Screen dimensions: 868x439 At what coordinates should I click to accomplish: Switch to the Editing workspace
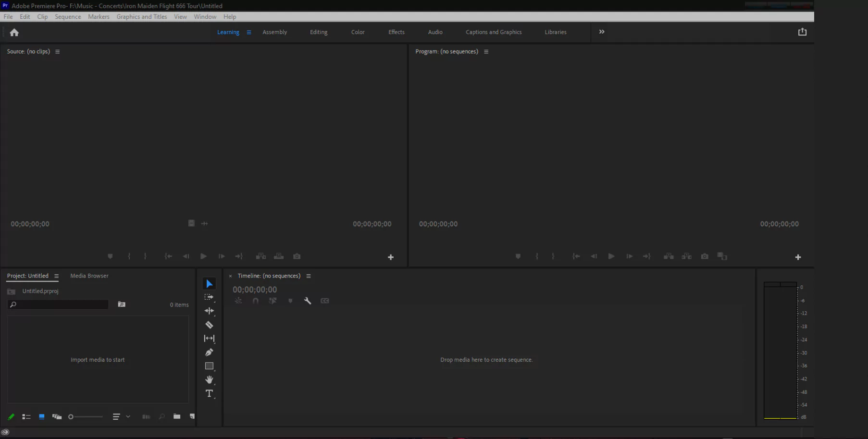pyautogui.click(x=318, y=32)
